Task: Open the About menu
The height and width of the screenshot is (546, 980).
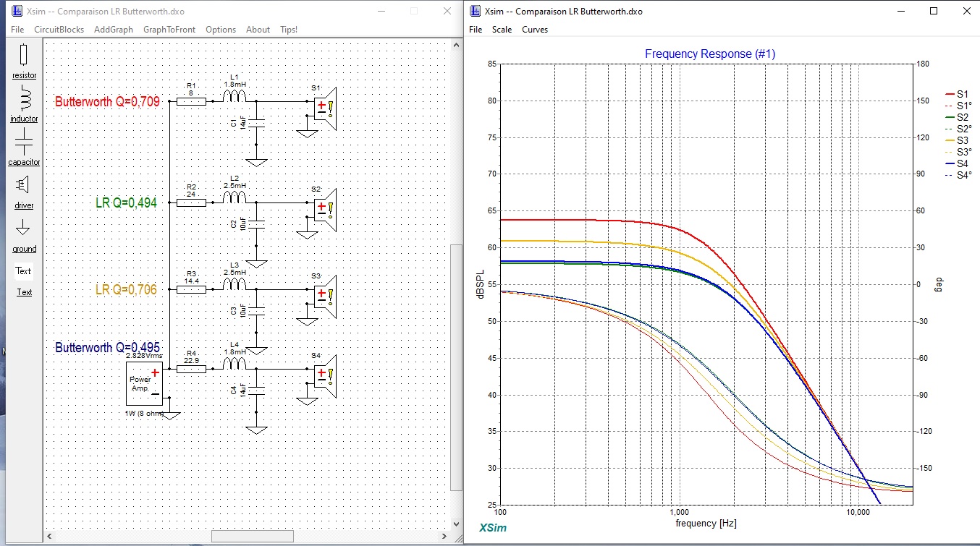Action: click(258, 30)
